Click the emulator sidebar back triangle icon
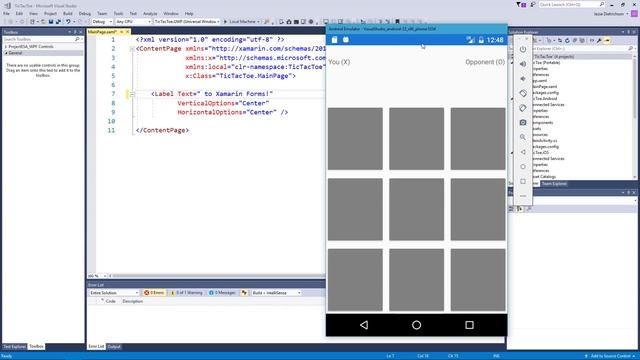 pyautogui.click(x=523, y=152)
